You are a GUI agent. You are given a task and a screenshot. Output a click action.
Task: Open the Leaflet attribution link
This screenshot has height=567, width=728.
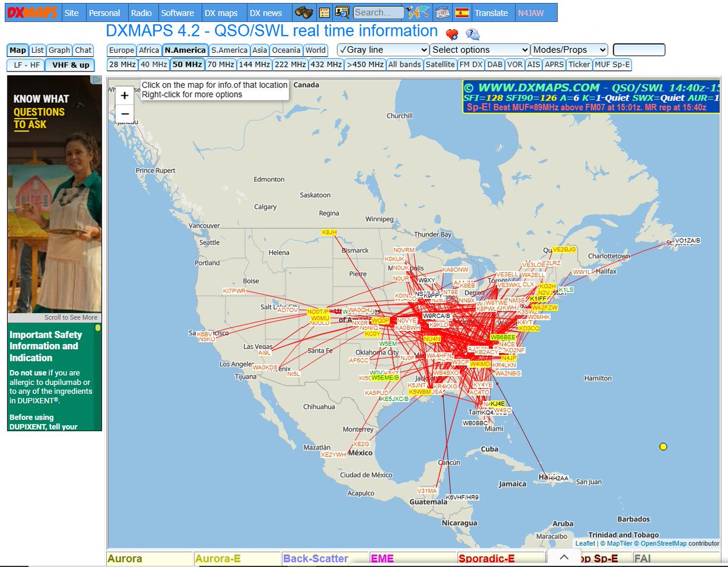(x=585, y=543)
